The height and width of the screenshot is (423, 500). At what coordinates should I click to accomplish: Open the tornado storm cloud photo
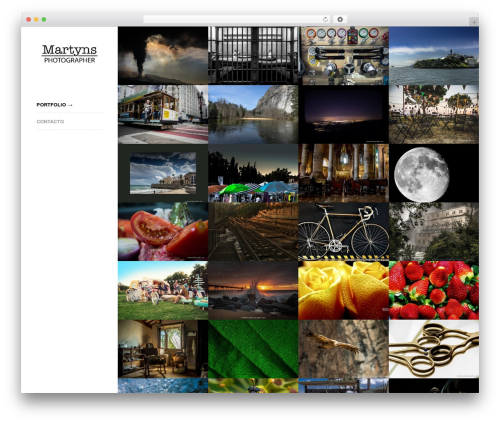coord(163,56)
